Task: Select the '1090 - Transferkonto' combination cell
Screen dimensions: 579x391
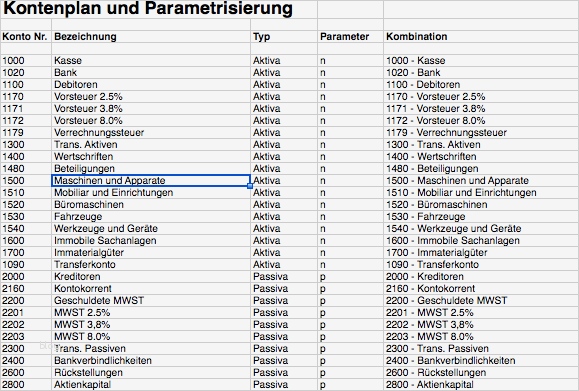Action: (481, 264)
